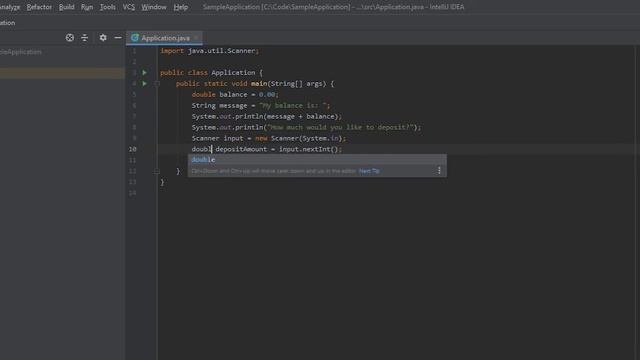Screen dimensions: 640x360
Task: Click the collapse all icon in project panel
Action: (84, 38)
